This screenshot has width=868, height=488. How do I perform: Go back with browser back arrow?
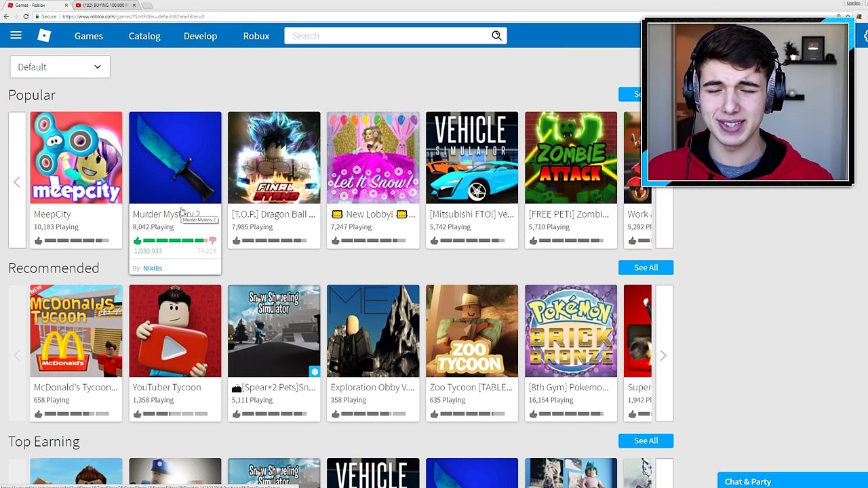[x=6, y=16]
